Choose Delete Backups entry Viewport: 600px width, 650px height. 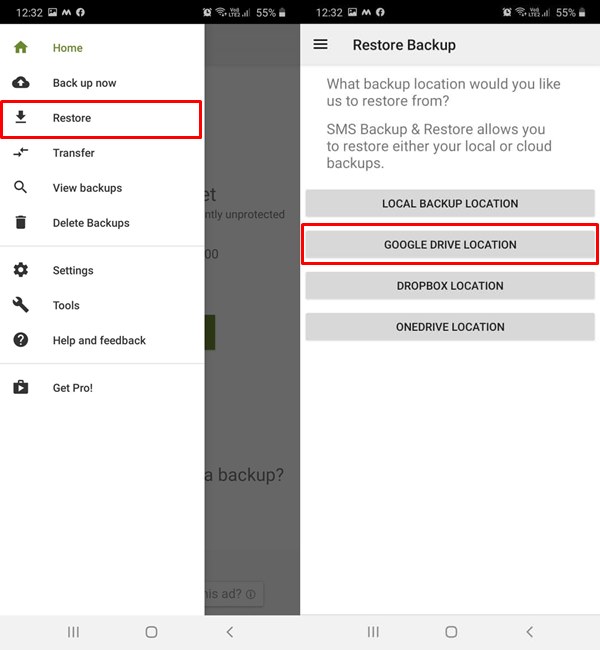click(102, 223)
